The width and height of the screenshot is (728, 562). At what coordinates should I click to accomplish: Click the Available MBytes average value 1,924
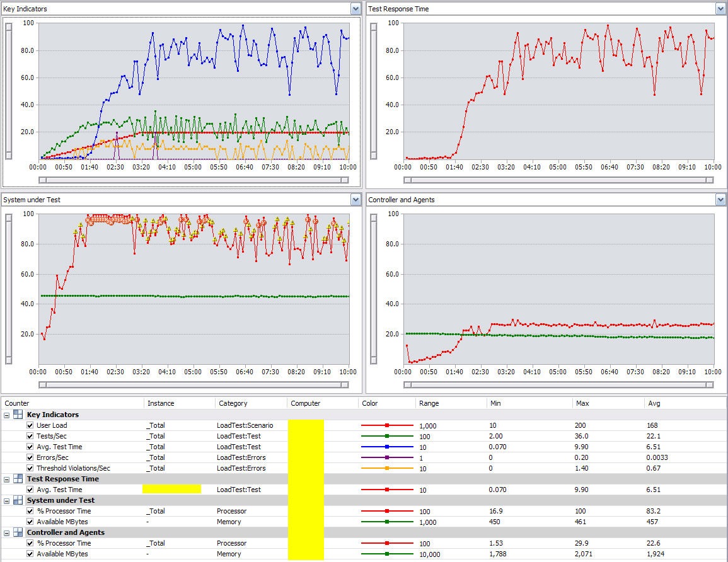(x=655, y=554)
